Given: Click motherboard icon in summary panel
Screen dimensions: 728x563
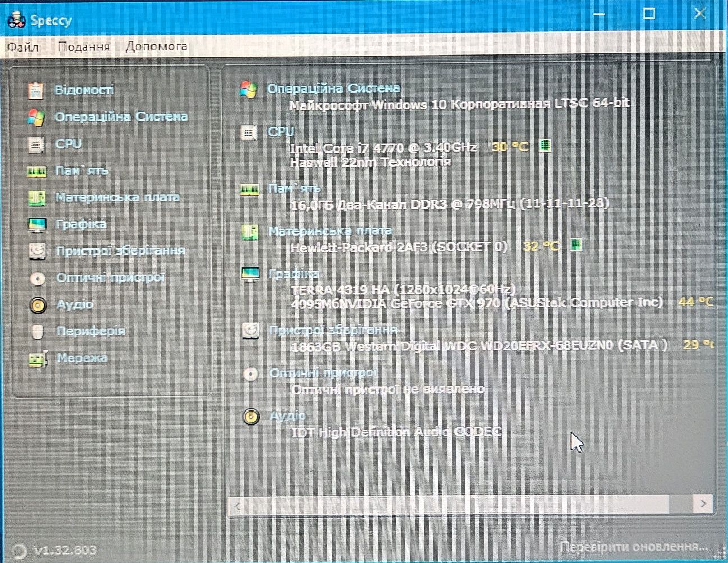Looking at the screenshot, I should (250, 232).
